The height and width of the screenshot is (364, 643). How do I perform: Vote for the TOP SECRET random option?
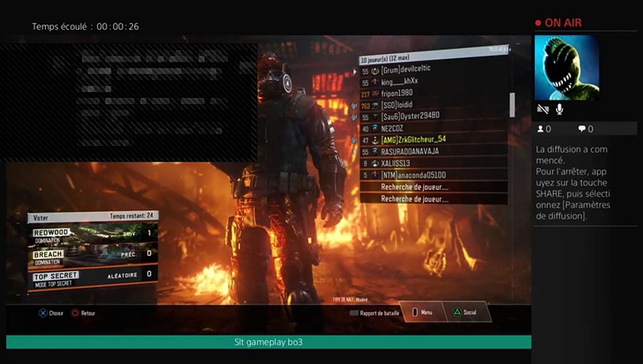click(93, 278)
